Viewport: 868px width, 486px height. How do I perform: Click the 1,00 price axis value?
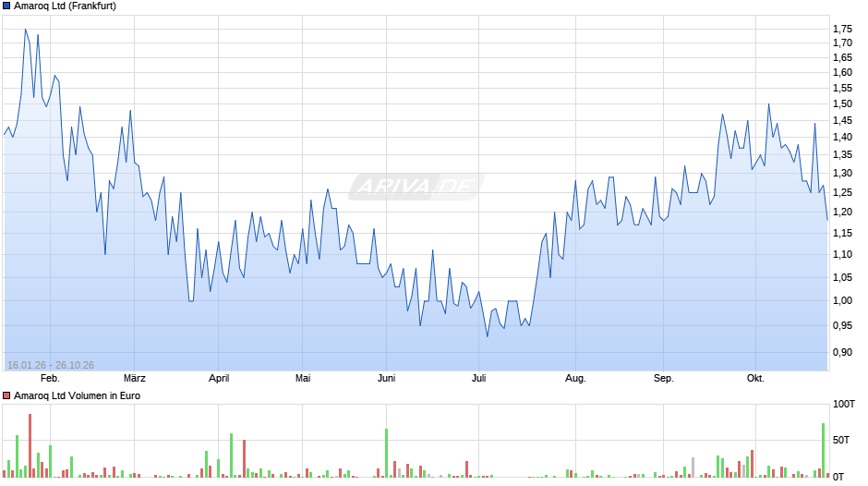click(842, 300)
